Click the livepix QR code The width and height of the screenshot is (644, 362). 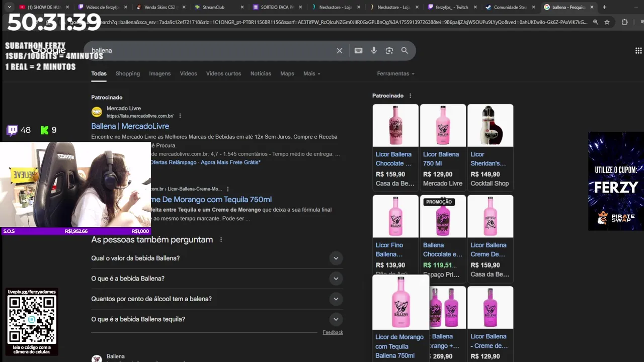pos(32,320)
